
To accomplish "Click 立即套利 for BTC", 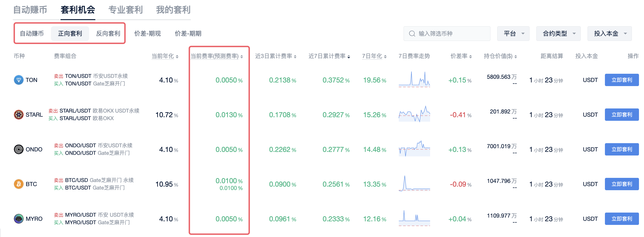I will (x=622, y=184).
